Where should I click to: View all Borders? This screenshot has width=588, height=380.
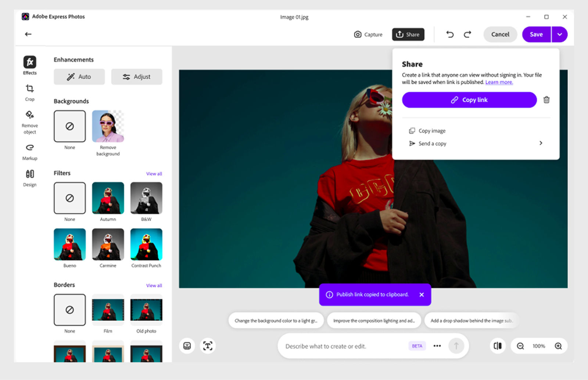pyautogui.click(x=154, y=285)
